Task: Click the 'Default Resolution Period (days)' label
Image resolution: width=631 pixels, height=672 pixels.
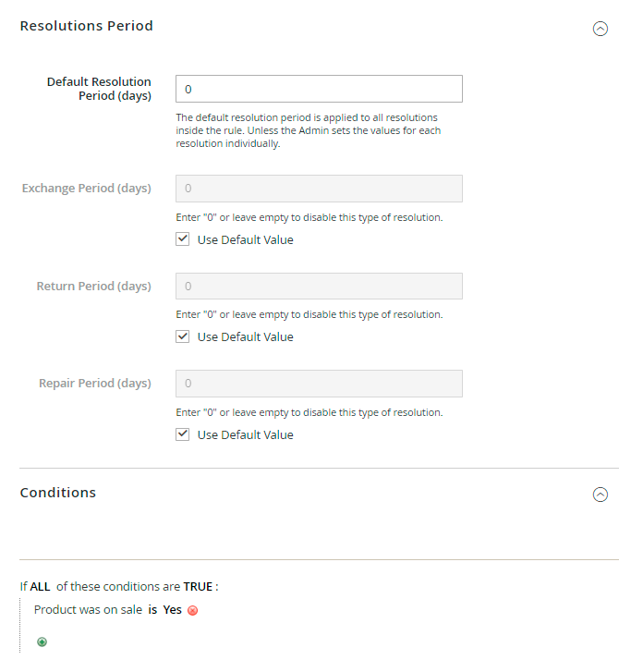Action: pyautogui.click(x=99, y=89)
